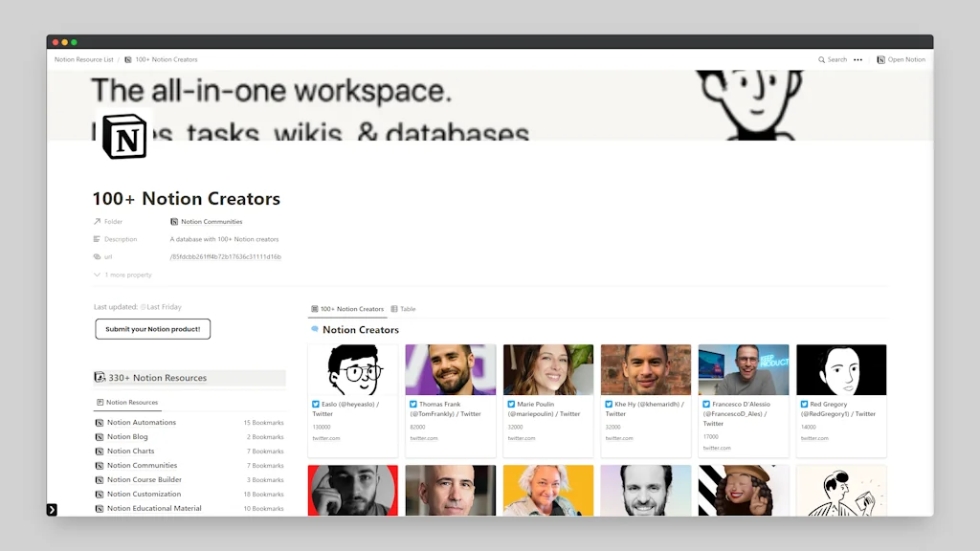Expand the 1 more property section

(97, 275)
